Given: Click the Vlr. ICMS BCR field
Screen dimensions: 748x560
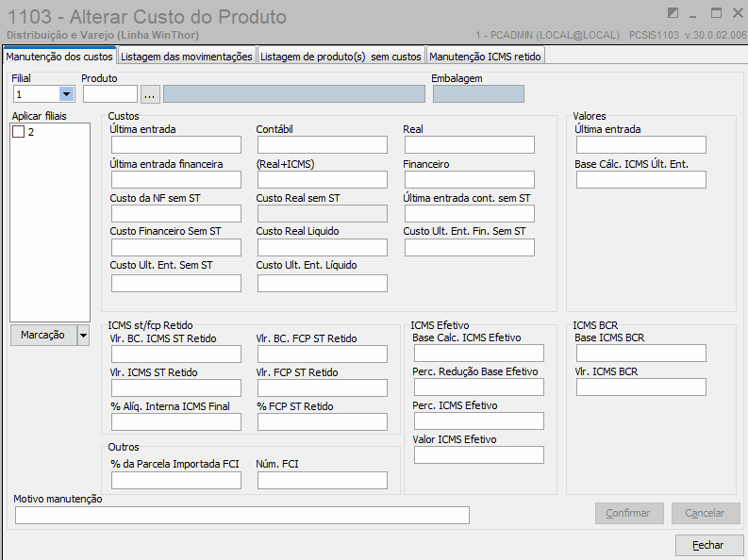Looking at the screenshot, I should pos(641,387).
